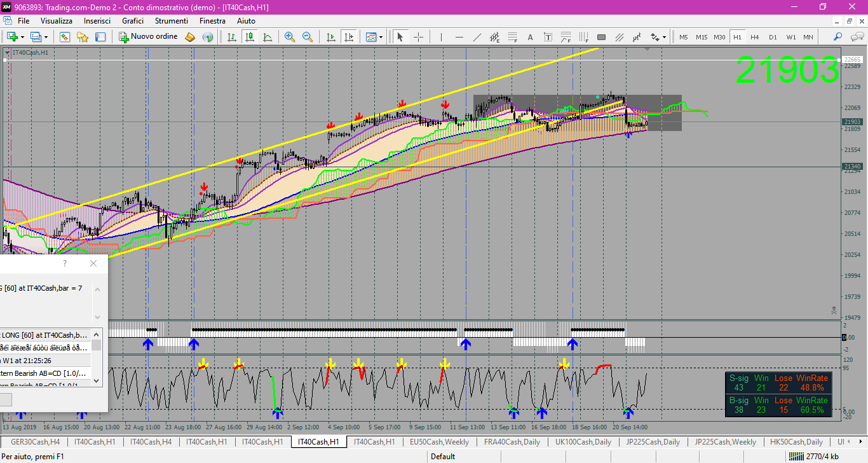
Task: Open the Aiuto menu
Action: (246, 21)
